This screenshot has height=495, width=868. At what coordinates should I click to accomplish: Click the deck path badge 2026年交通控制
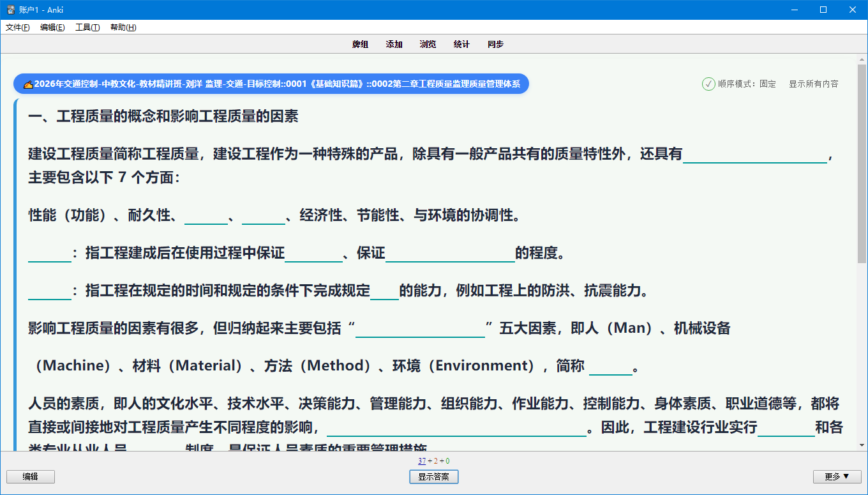(x=271, y=84)
